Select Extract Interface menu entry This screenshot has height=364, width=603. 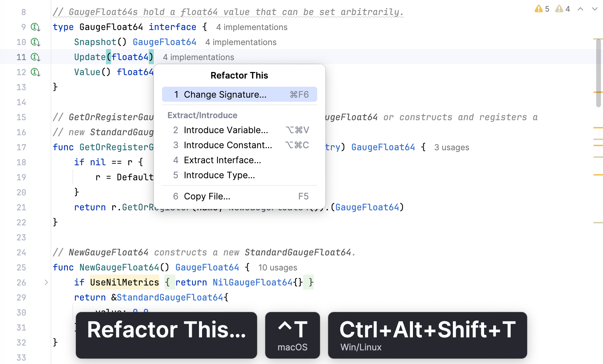pos(222,160)
